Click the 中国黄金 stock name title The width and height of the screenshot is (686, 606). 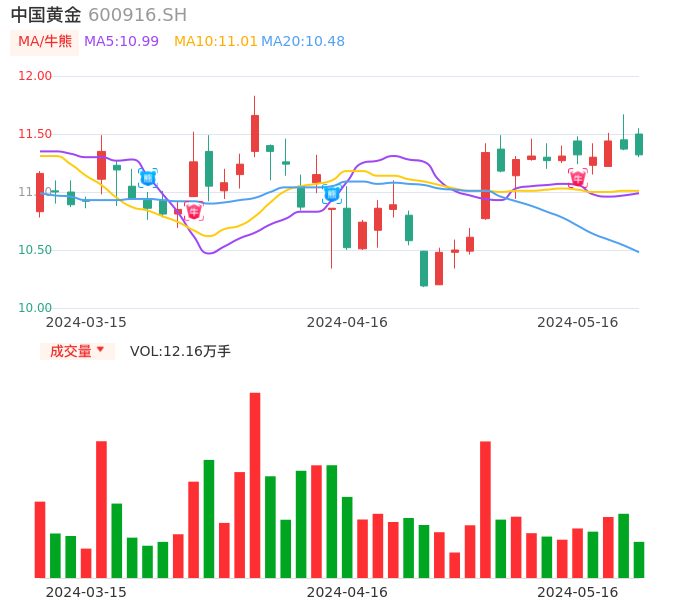(46, 15)
